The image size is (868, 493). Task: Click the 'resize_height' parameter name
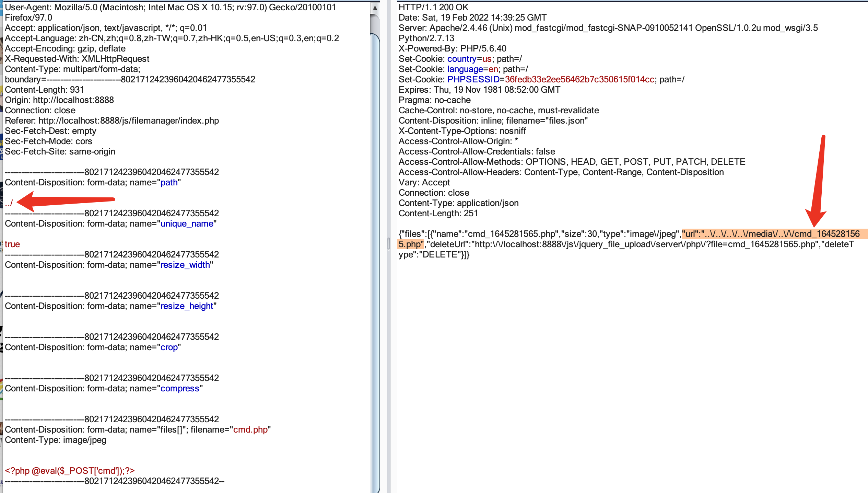point(187,306)
